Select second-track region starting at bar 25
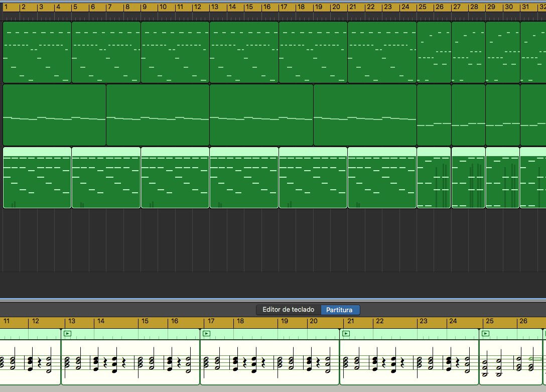Image resolution: width=546 pixels, height=392 pixels. pyautogui.click(x=434, y=115)
